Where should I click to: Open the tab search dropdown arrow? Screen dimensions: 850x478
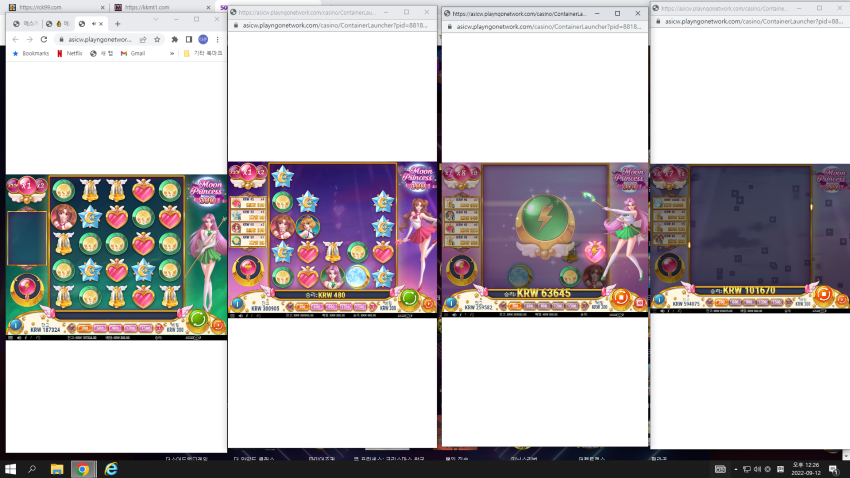click(156, 20)
